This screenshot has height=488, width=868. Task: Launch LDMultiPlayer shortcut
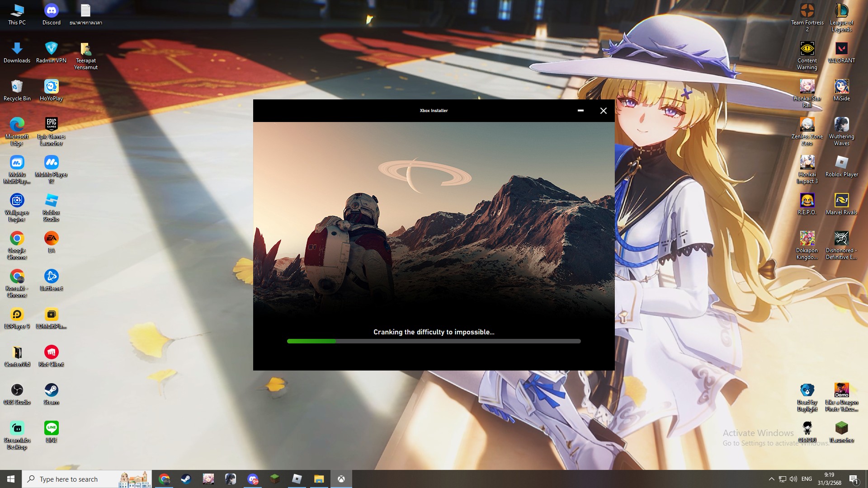pyautogui.click(x=51, y=318)
